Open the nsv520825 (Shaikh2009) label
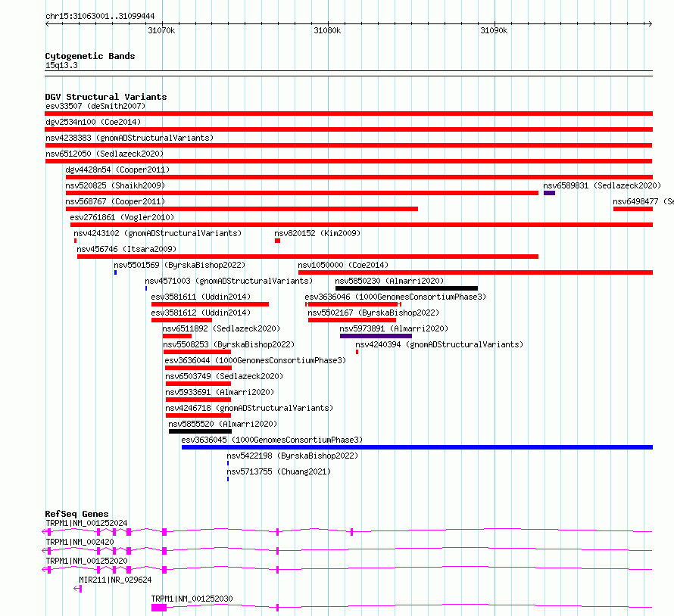The height and width of the screenshot is (616, 674). click(115, 185)
